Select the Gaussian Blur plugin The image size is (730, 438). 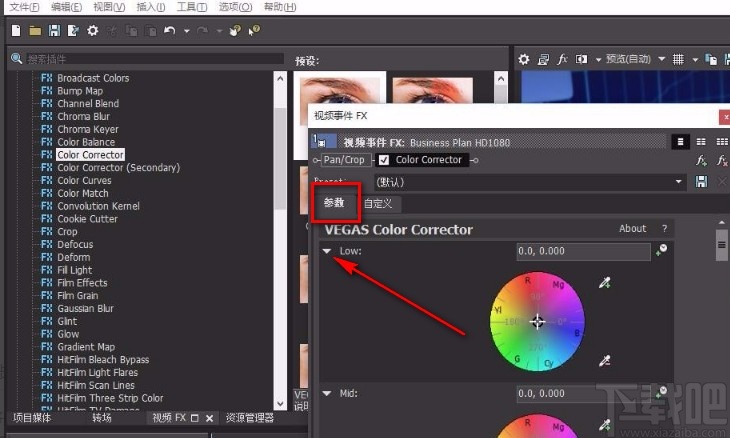click(x=85, y=308)
